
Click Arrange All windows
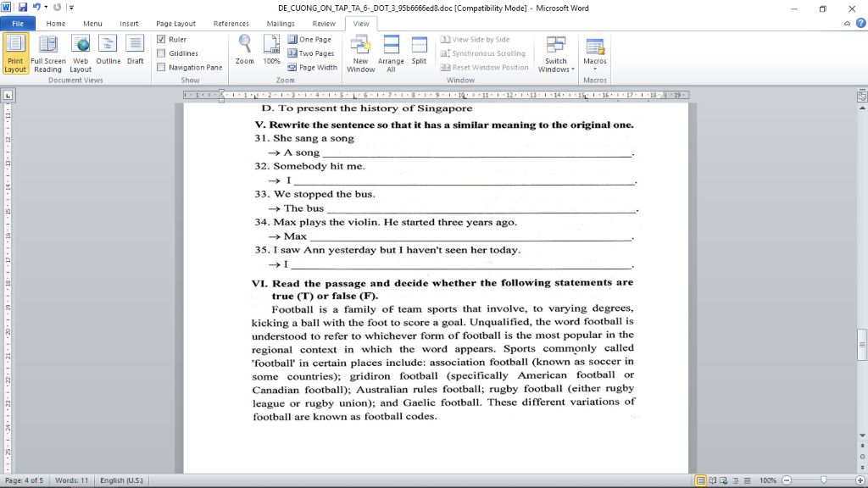point(391,53)
